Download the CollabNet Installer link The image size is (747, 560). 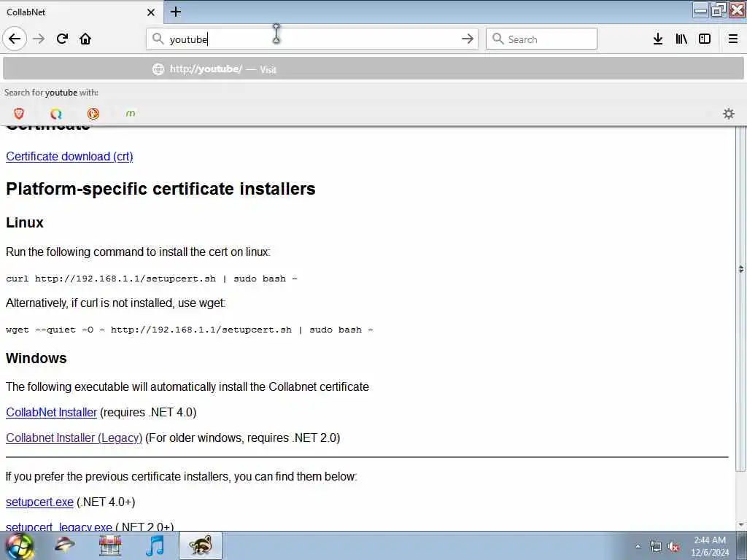[x=52, y=413]
